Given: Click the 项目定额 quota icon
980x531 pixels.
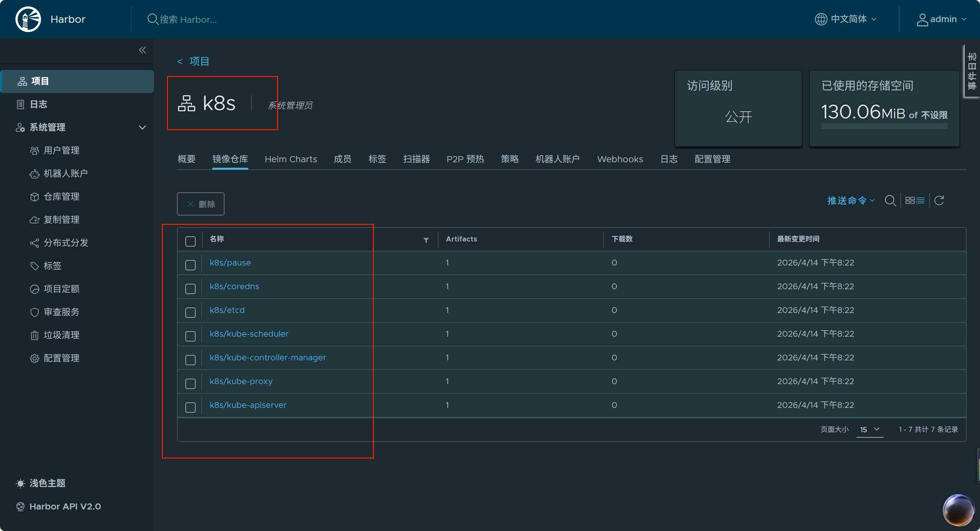Looking at the screenshot, I should click(34, 289).
